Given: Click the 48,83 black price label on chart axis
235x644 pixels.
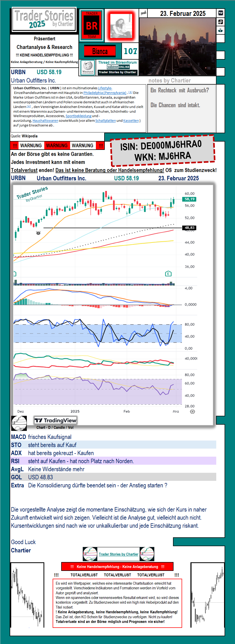Looking at the screenshot, I should coord(189,228).
